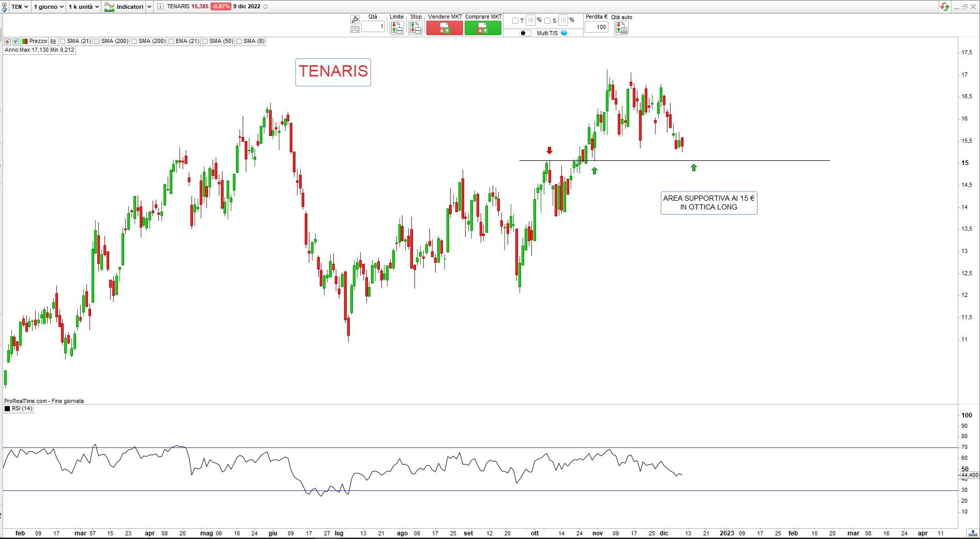Open the trading arrows icon at top right
Viewport: 980px width, 539px height.
945,7
